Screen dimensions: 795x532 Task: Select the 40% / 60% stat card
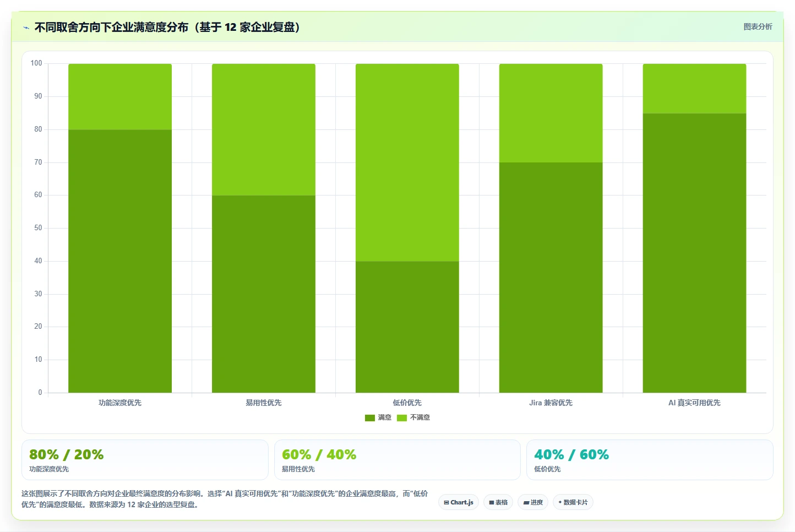tap(650, 460)
